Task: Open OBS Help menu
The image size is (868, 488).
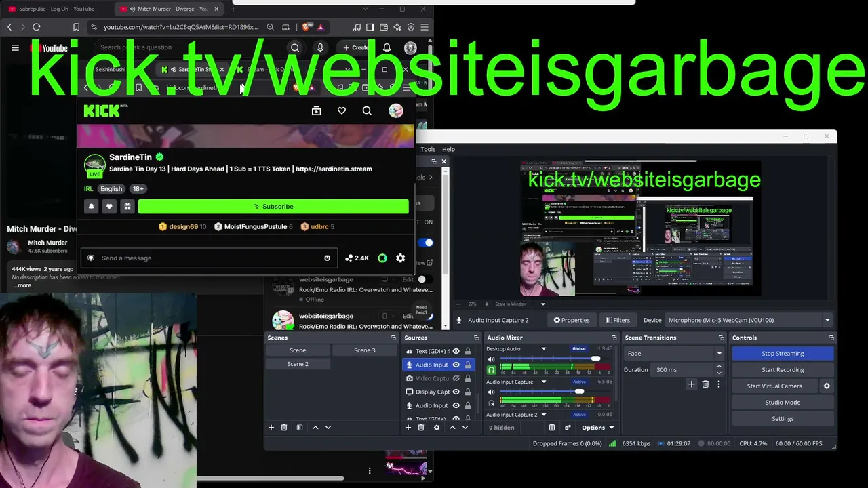Action: click(448, 149)
